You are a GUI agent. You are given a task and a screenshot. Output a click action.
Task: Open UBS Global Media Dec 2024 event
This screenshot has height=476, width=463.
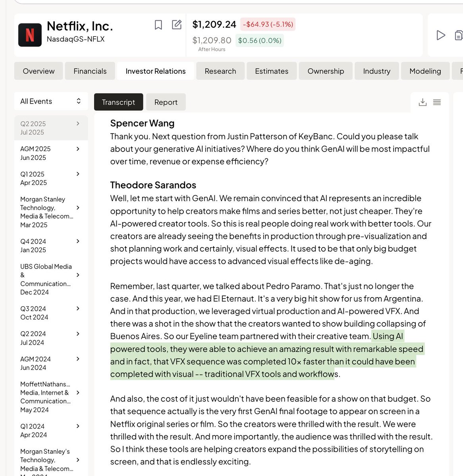tap(51, 279)
